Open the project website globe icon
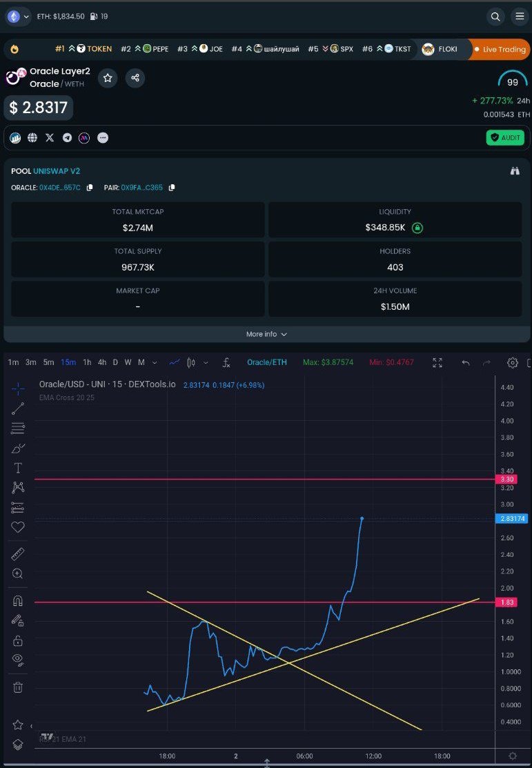 [32, 138]
